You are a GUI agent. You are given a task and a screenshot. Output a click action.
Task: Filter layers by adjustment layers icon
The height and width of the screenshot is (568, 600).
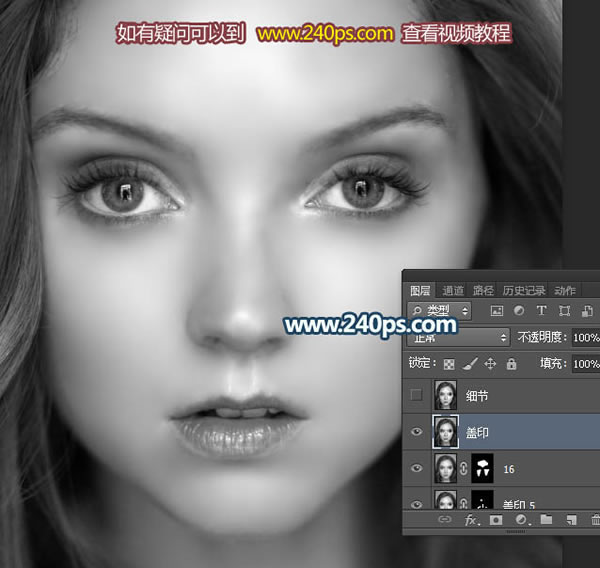519,310
